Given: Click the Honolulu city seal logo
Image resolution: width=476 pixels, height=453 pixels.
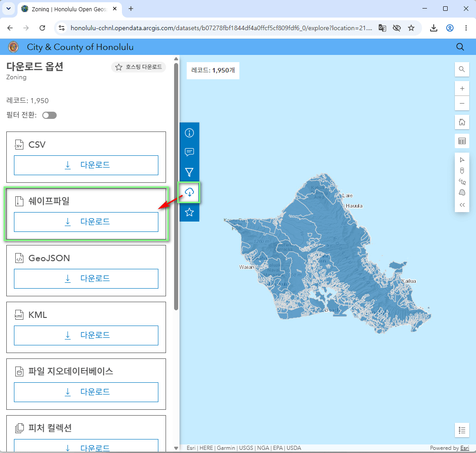Looking at the screenshot, I should coord(13,47).
